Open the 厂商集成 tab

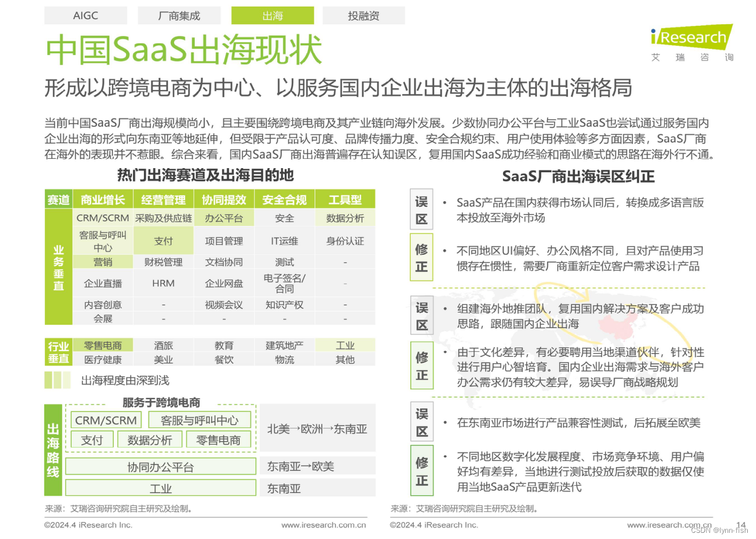click(x=179, y=15)
